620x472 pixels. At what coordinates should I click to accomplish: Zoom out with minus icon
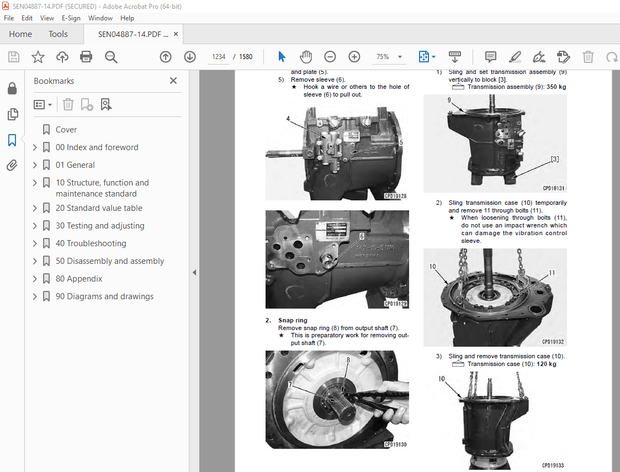click(330, 57)
